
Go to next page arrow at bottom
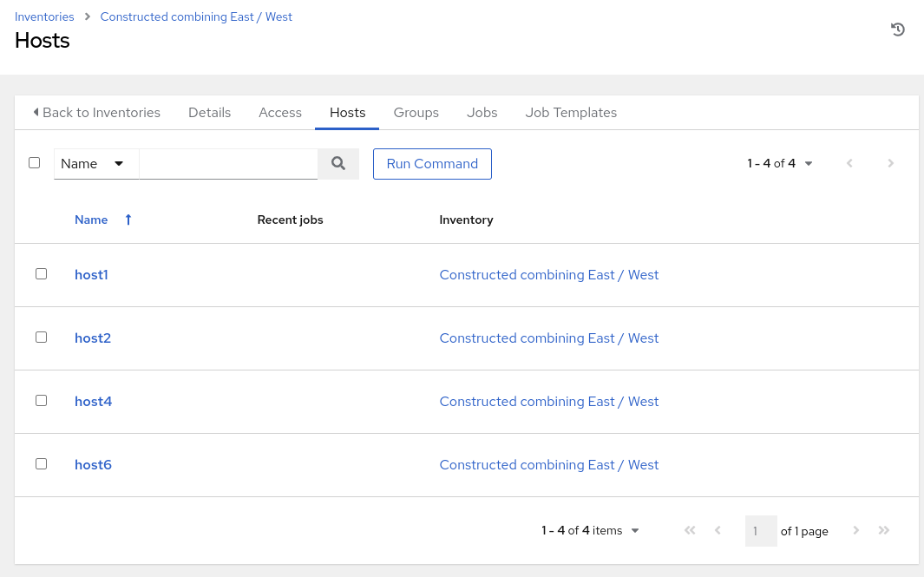pyautogui.click(x=856, y=531)
